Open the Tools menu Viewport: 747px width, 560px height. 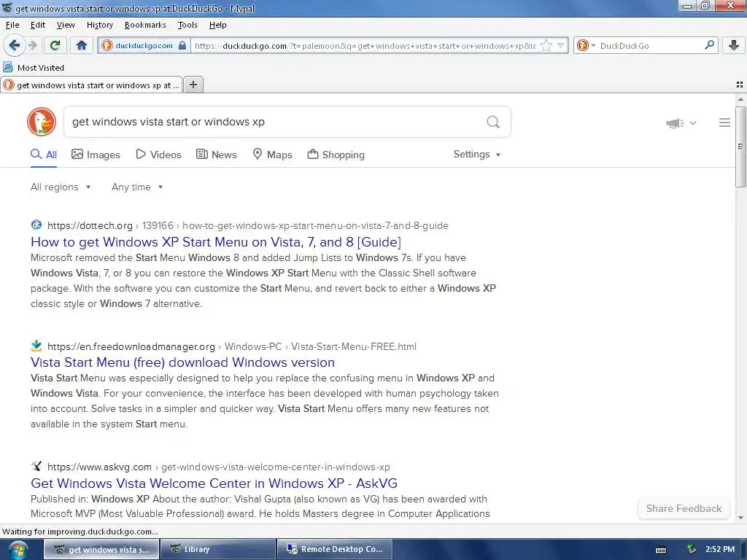(187, 25)
